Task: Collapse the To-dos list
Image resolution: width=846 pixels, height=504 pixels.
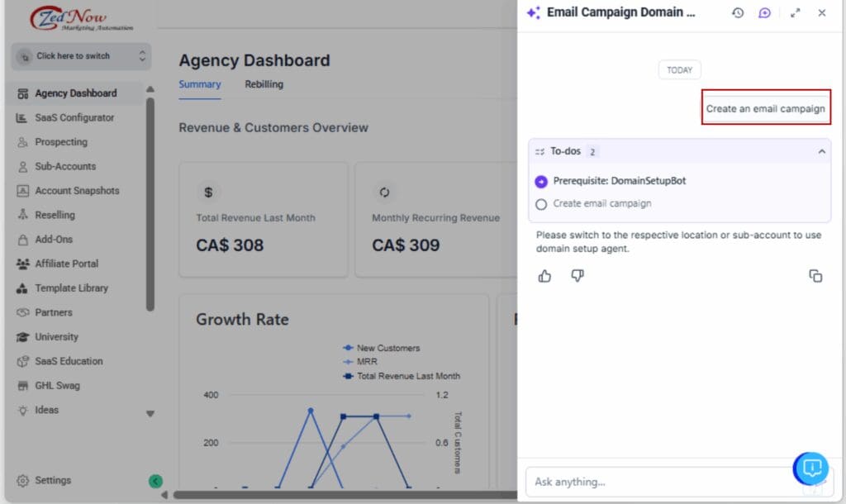Action: 820,151
